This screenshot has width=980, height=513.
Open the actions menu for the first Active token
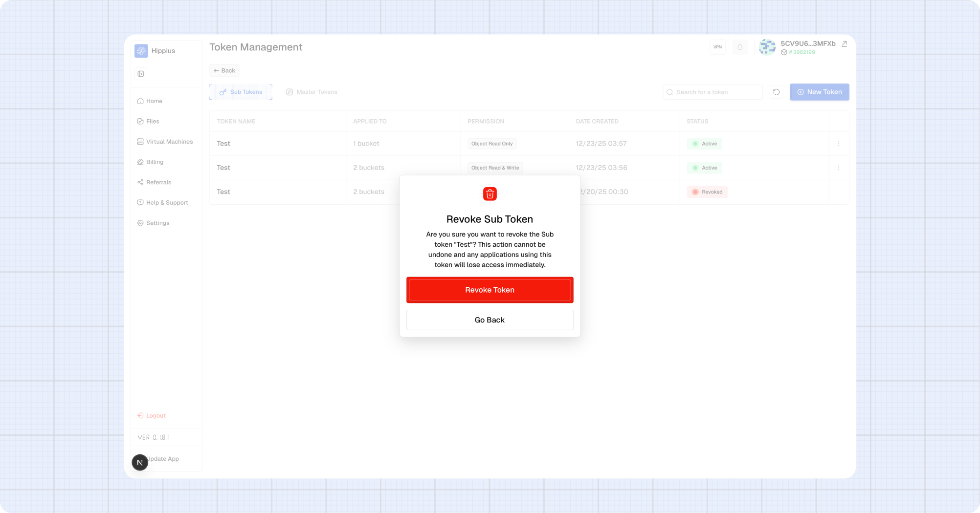coord(839,144)
